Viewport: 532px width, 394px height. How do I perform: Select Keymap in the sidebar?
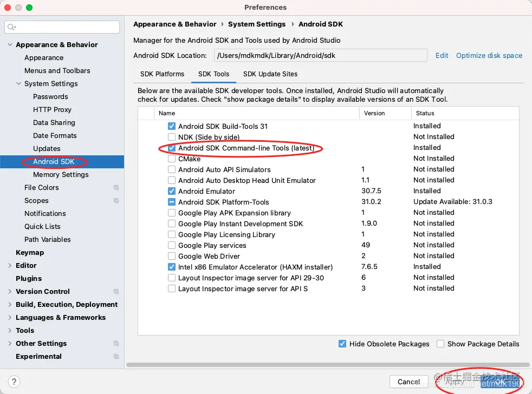30,253
